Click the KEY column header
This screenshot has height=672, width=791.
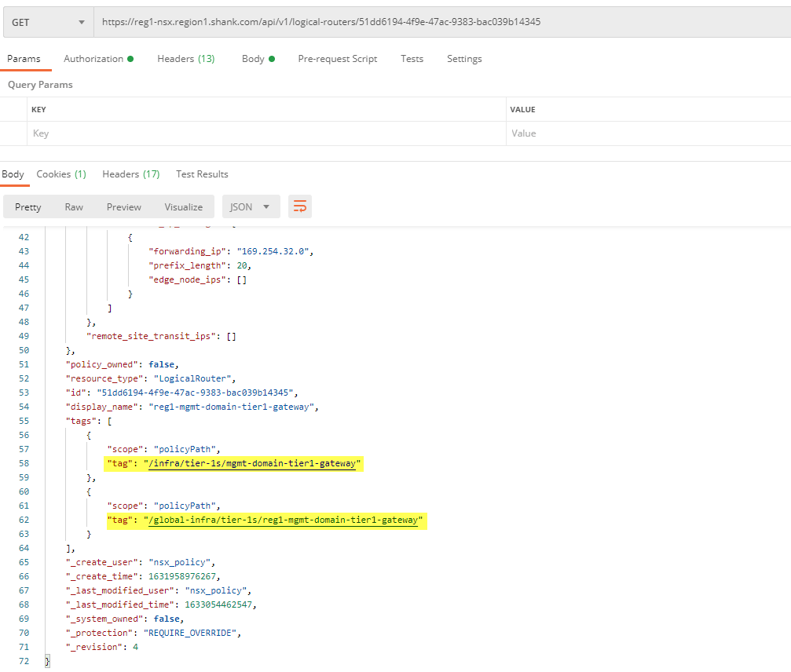[x=38, y=109]
